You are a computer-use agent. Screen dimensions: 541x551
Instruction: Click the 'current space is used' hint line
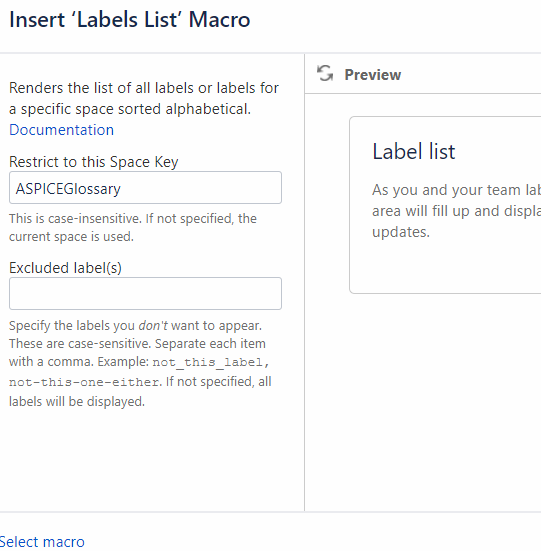click(x=71, y=236)
